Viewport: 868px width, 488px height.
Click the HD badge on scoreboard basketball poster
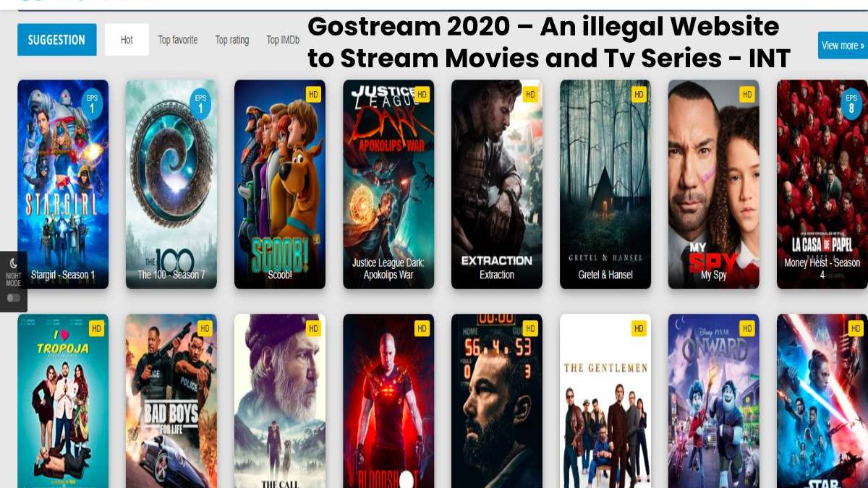coord(530,328)
